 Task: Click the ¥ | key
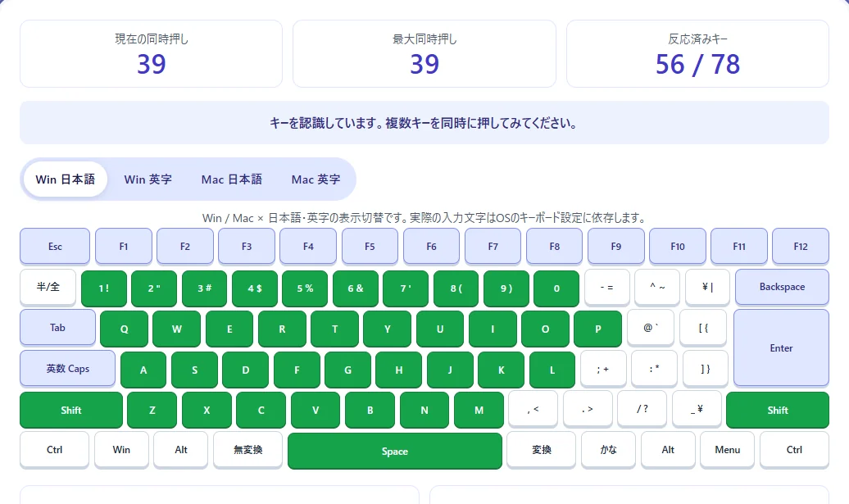point(708,288)
